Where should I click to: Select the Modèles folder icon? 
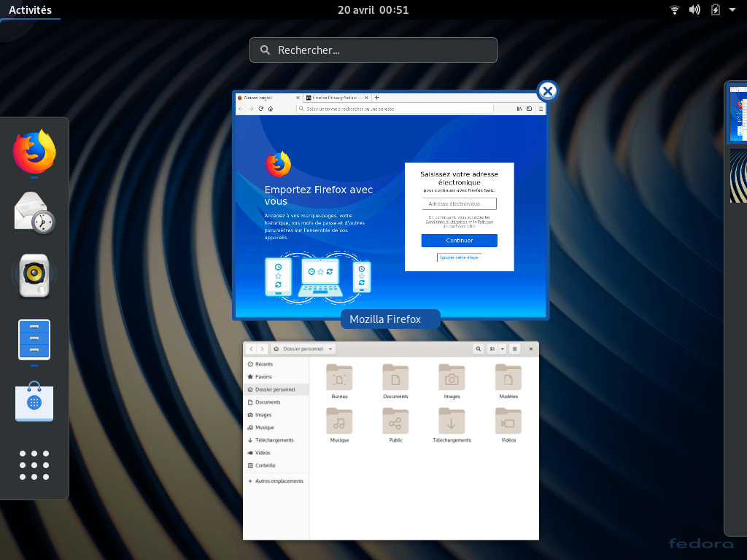[508, 378]
